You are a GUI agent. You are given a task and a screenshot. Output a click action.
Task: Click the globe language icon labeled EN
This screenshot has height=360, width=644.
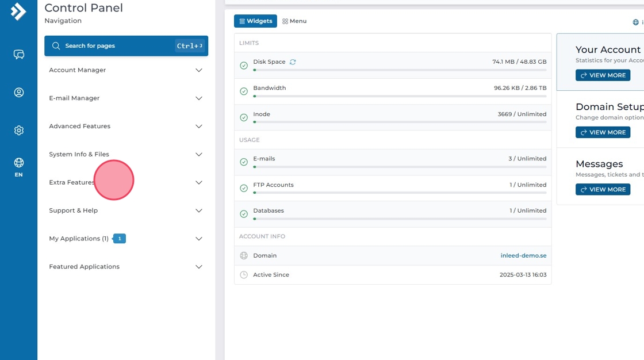click(x=19, y=167)
